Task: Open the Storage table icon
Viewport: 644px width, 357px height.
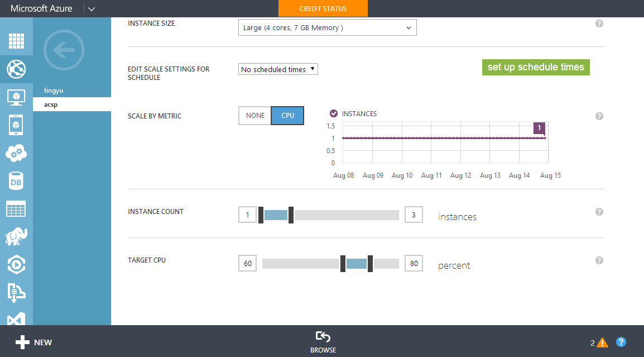Action: (x=16, y=209)
